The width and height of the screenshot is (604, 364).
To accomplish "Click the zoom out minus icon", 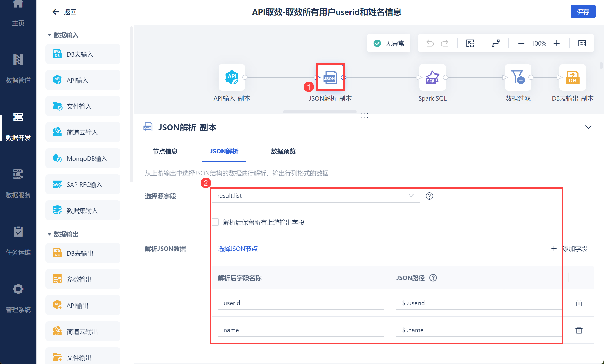I will [521, 44].
